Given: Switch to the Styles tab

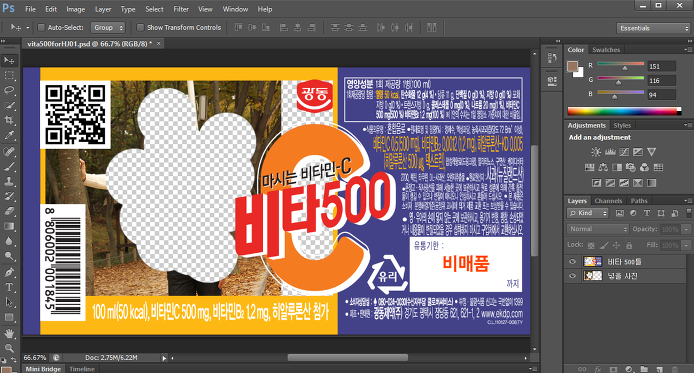Looking at the screenshot, I should point(622,125).
